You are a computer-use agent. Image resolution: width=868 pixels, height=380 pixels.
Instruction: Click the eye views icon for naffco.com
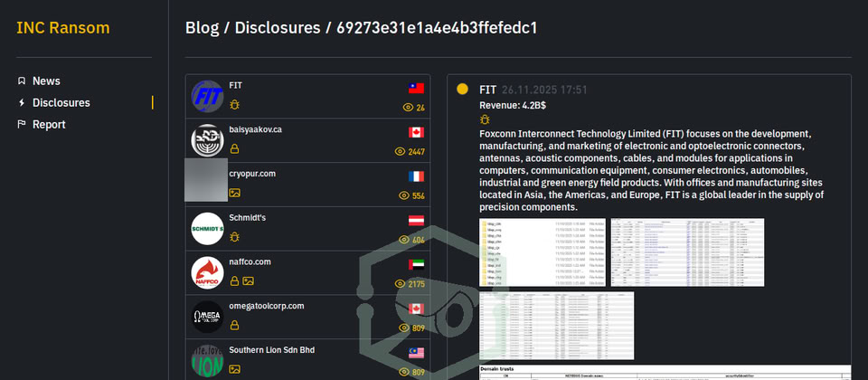click(x=401, y=284)
